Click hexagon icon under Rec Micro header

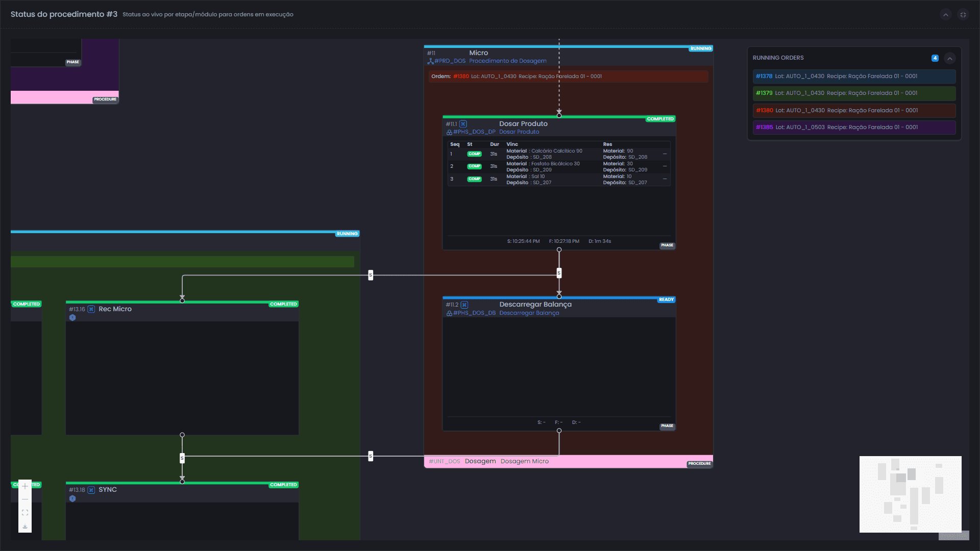[x=72, y=318]
